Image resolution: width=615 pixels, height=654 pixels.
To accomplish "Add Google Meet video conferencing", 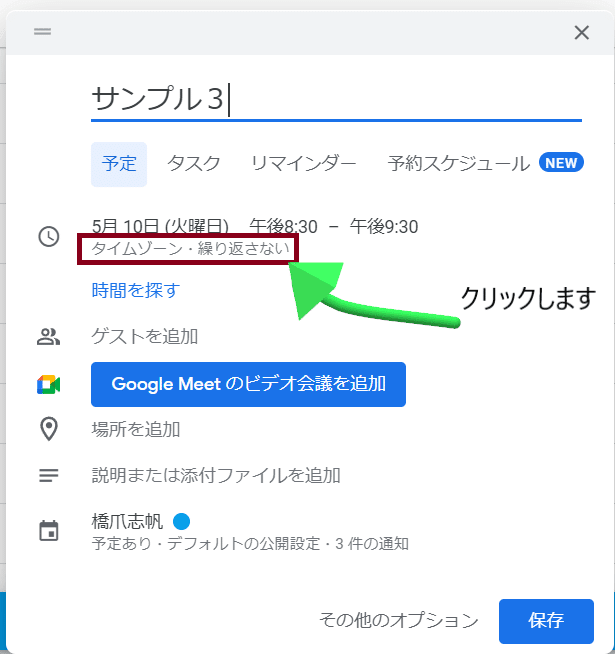I will [x=248, y=384].
